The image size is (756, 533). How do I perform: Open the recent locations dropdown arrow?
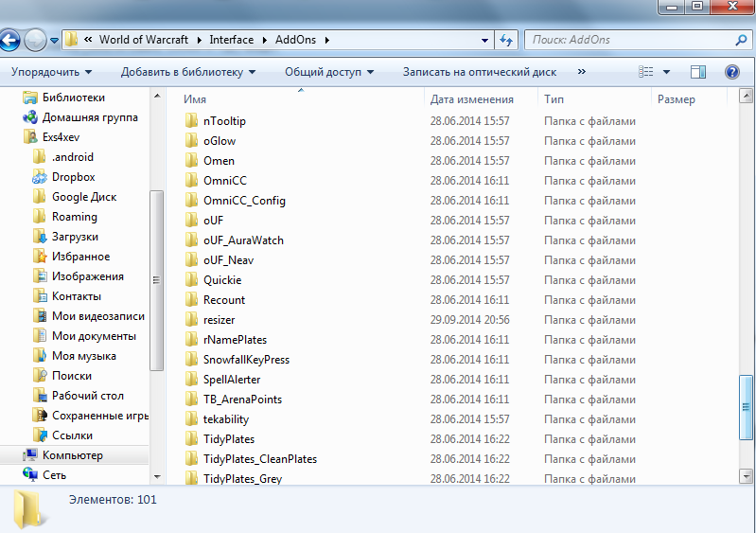coord(55,41)
